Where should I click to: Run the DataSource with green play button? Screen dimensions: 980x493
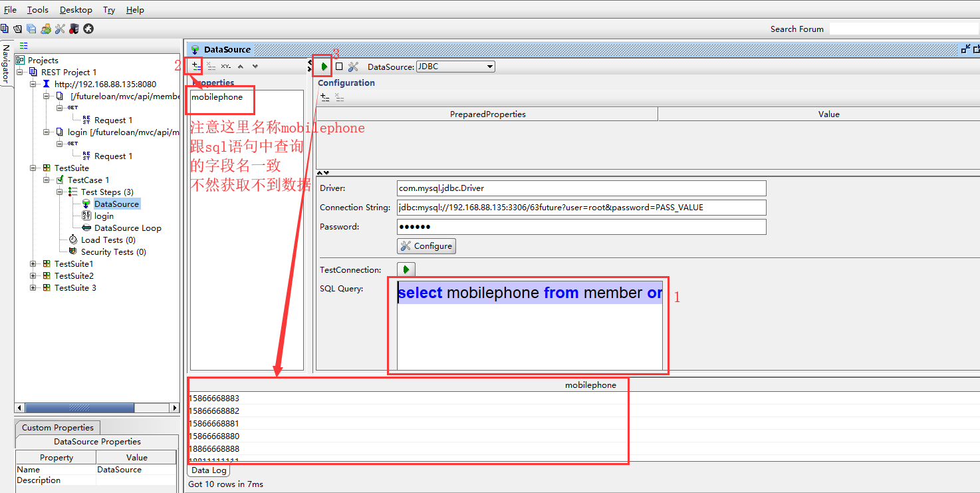(x=324, y=67)
